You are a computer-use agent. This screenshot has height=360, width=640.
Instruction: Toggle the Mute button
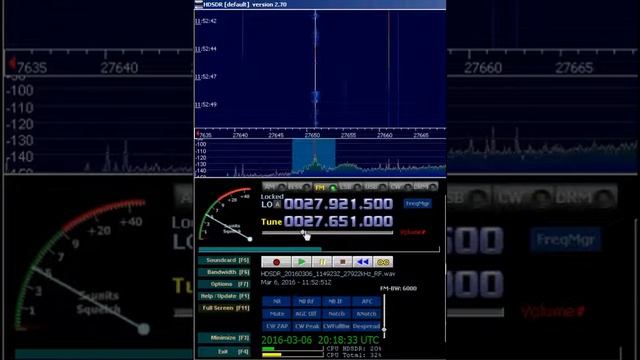pyautogui.click(x=277, y=314)
